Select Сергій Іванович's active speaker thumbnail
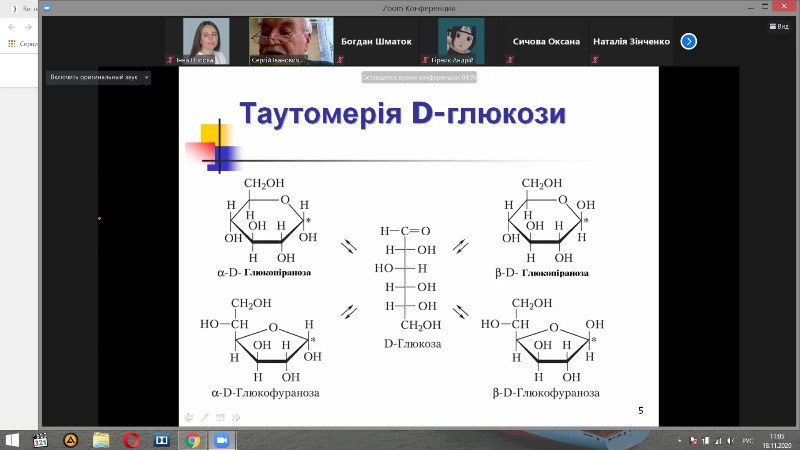This screenshot has width=800, height=450. (x=291, y=41)
